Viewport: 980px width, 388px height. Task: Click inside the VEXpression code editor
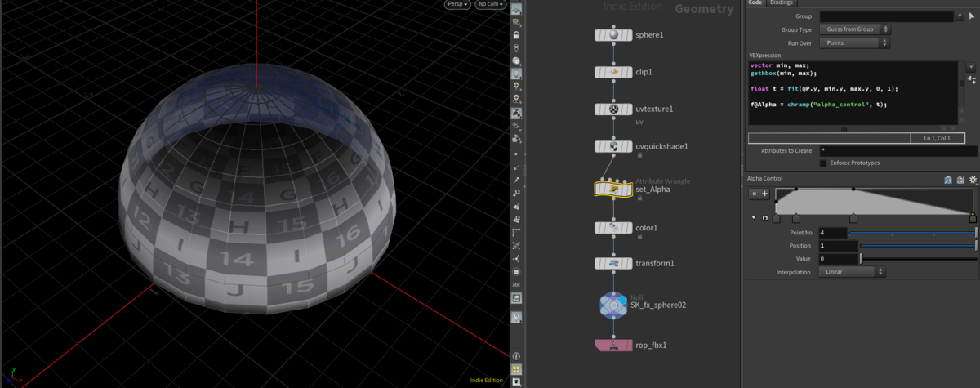coord(853,92)
